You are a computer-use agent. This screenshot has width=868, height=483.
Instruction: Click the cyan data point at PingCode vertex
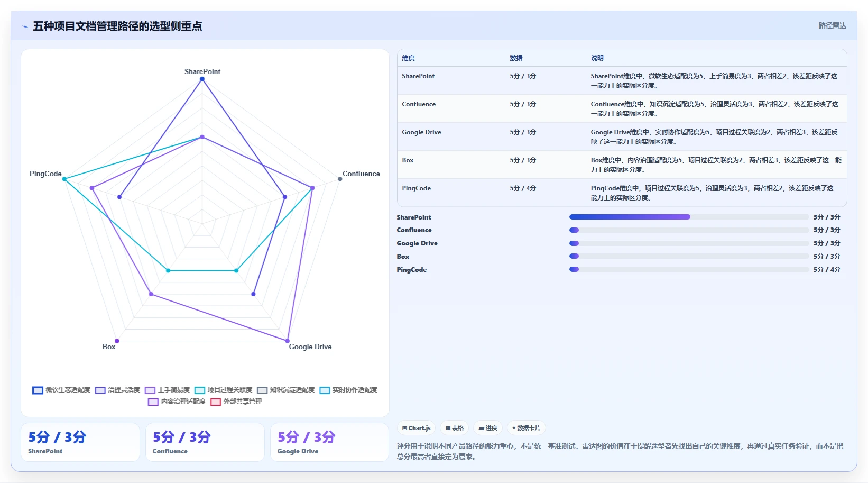[64, 179]
